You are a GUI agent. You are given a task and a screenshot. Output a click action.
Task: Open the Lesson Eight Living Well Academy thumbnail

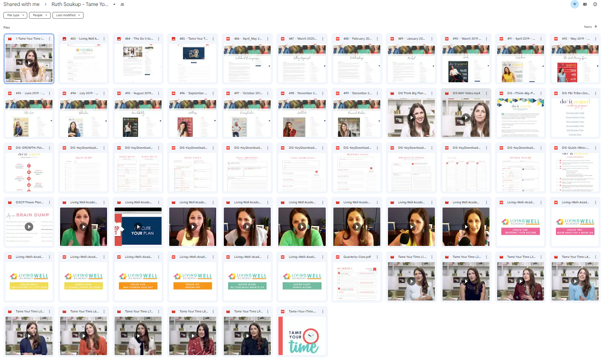pos(302,281)
